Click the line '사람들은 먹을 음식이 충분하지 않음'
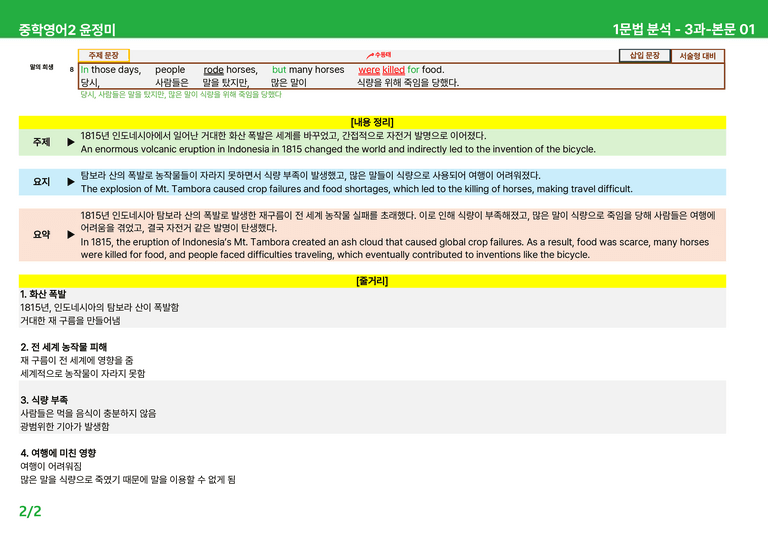 pyautogui.click(x=88, y=413)
